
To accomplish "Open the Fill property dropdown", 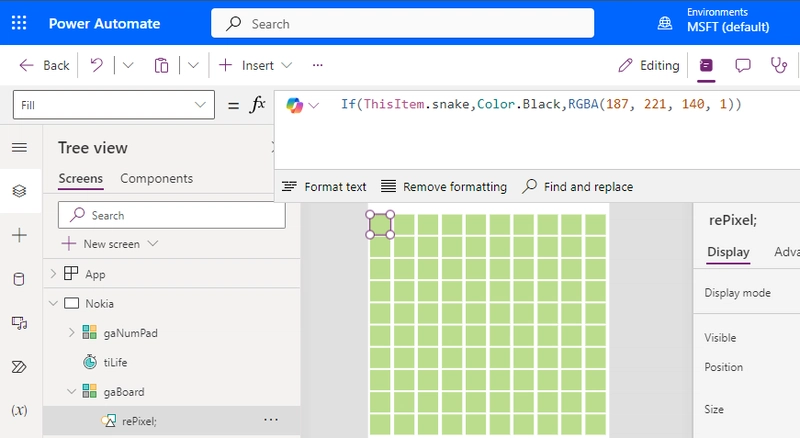I will coord(114,105).
